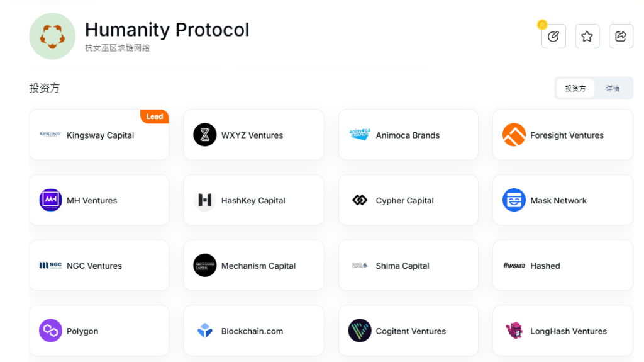The height and width of the screenshot is (362, 644).
Task: Open the Kingsway Capital investor card
Action: coord(99,135)
